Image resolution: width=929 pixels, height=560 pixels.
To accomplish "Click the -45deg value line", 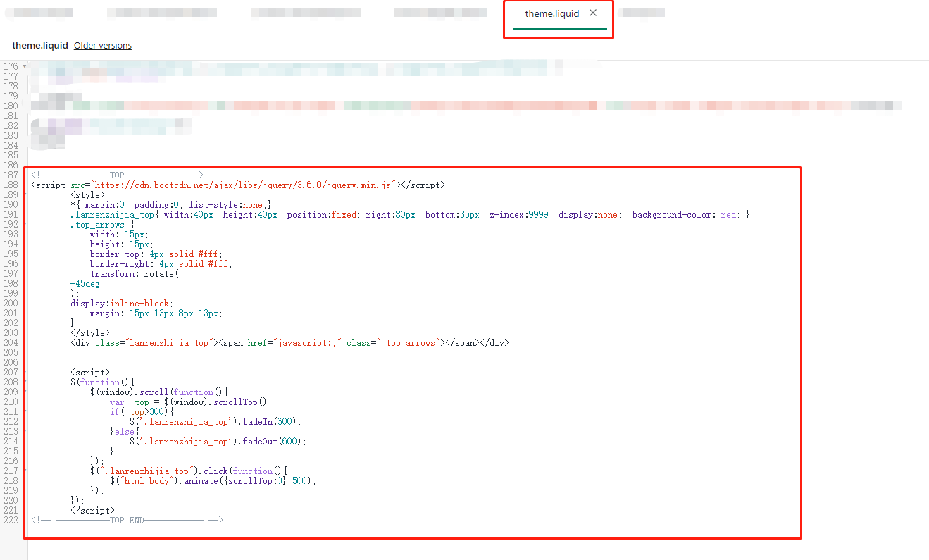I will (85, 283).
